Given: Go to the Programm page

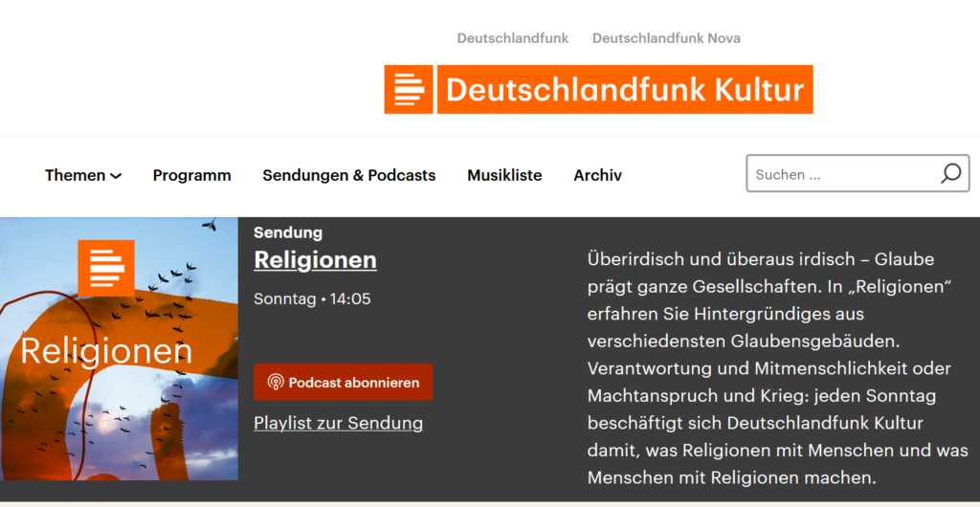Looking at the screenshot, I should pyautogui.click(x=191, y=175).
